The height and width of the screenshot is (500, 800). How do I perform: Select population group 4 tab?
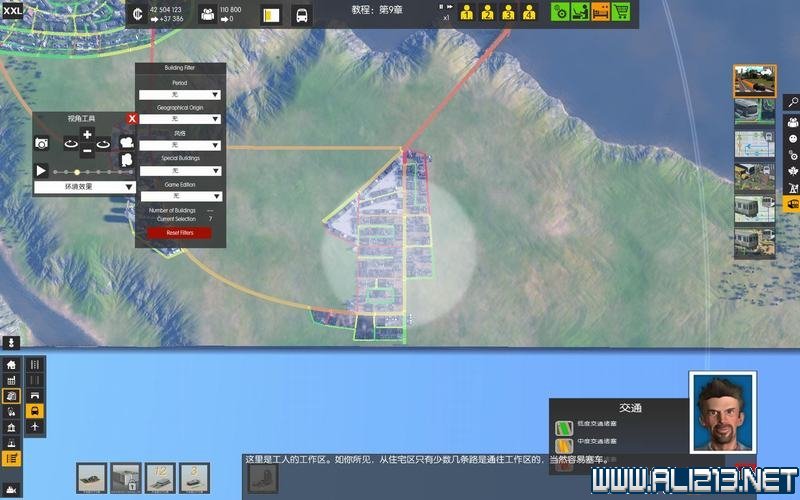pyautogui.click(x=528, y=13)
